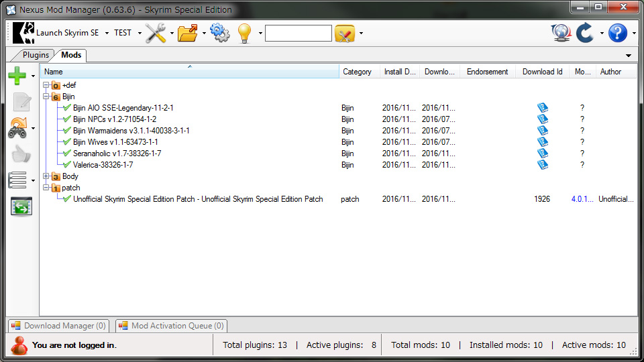This screenshot has width=644, height=362.
Task: Open the 4.0.1 version link
Action: point(582,199)
